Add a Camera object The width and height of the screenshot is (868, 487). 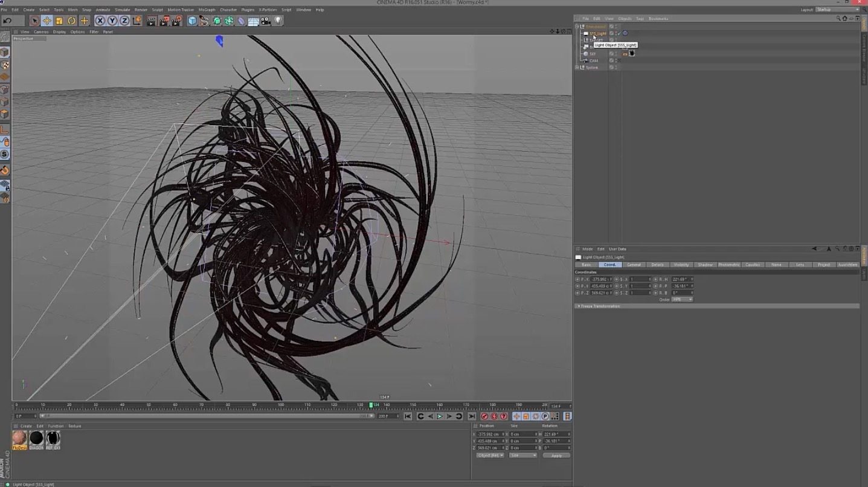coord(266,21)
